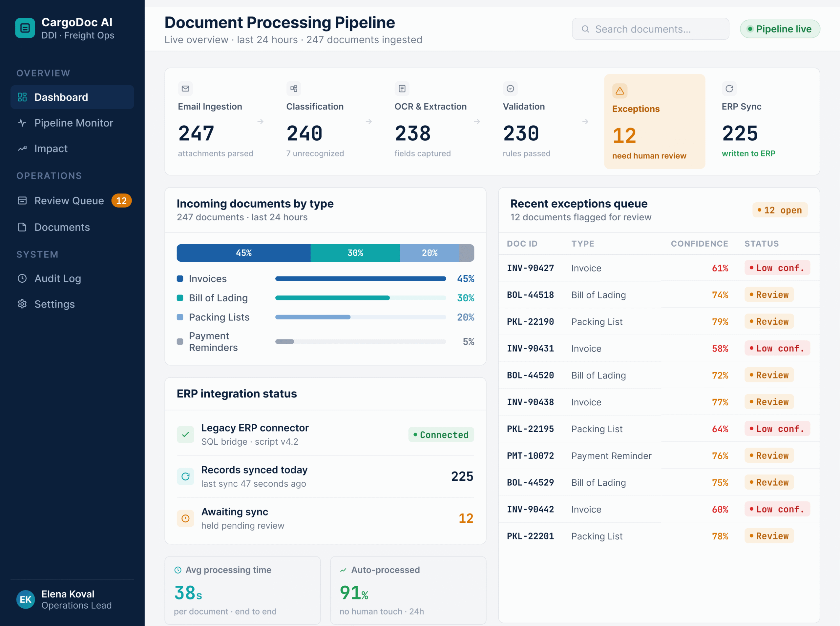Click the Exceptions warning triangle icon

coord(620,91)
